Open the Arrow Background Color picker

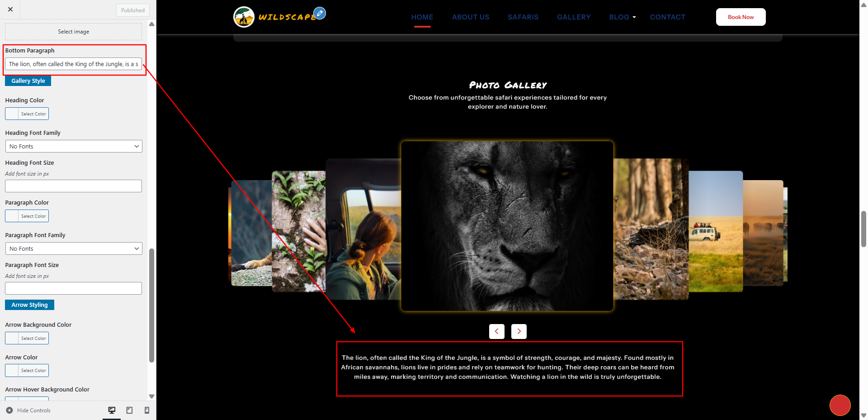coord(27,338)
